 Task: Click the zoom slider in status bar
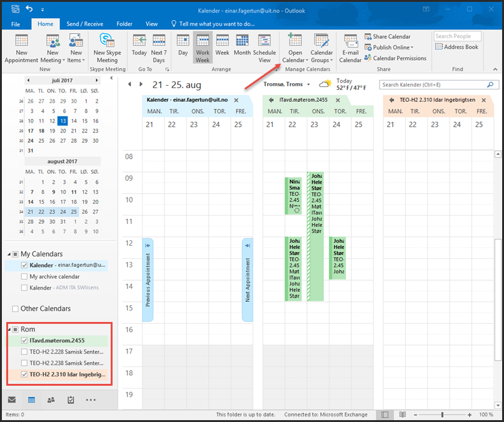coord(442,414)
